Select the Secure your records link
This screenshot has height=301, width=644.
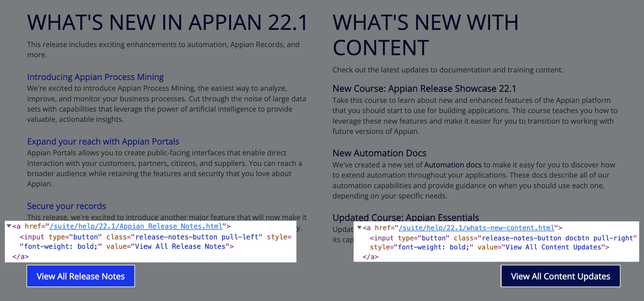pos(66,206)
